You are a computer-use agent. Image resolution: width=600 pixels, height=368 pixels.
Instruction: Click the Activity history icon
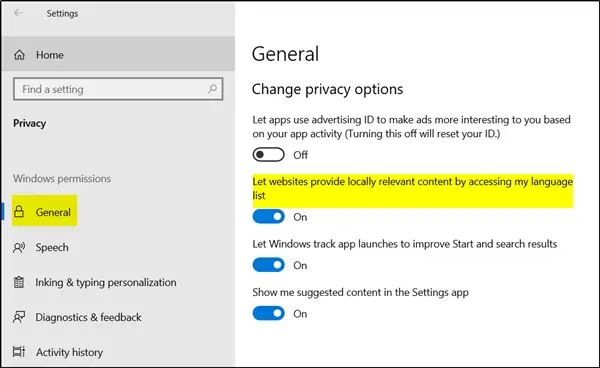[x=19, y=352]
